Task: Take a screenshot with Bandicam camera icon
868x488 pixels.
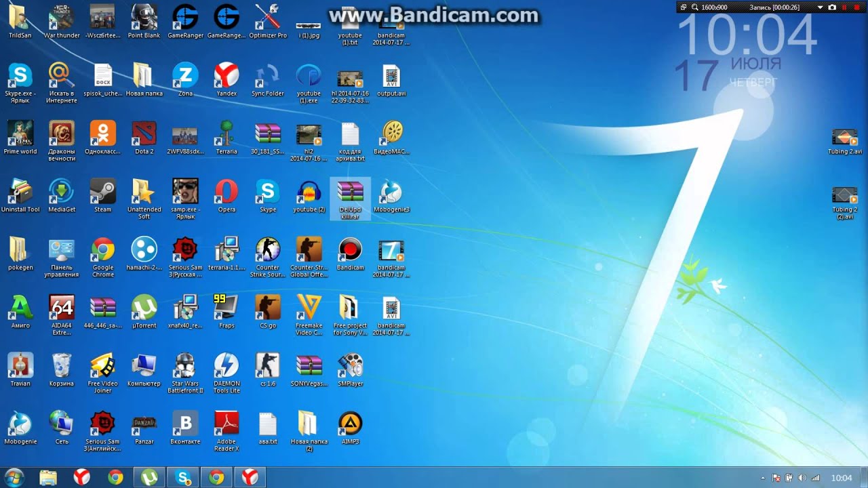Action: [832, 7]
